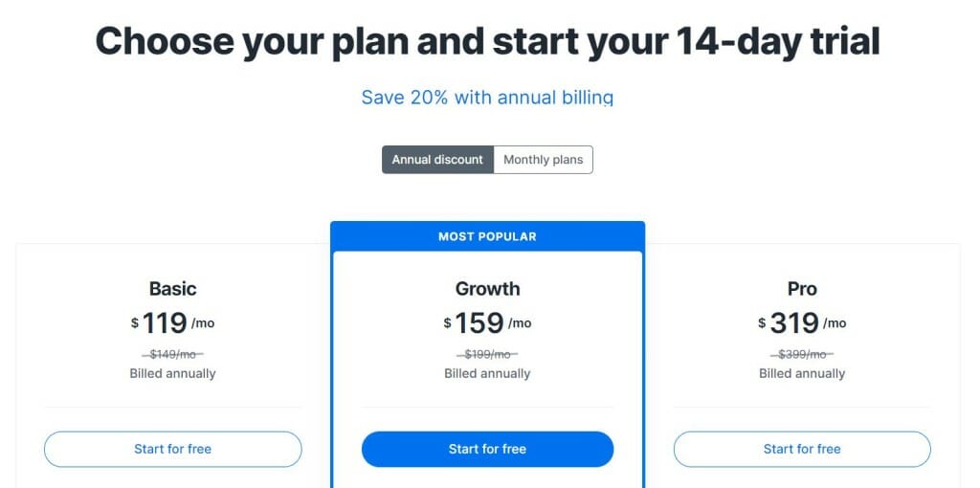
Task: Click the crossed-out $399/mo price
Action: pyautogui.click(x=802, y=354)
